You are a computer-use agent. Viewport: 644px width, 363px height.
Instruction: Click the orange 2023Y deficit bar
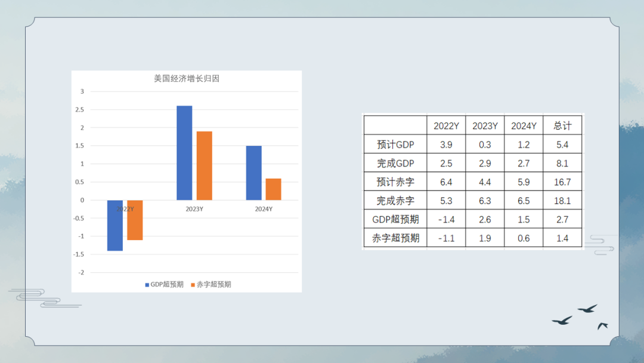(x=204, y=165)
